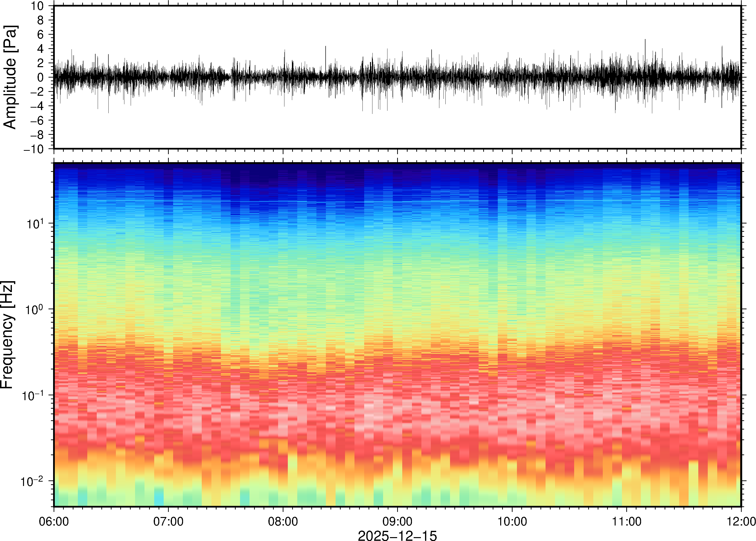756x541 pixels.
Task: Click the 11:00 time axis label
Action: click(x=627, y=521)
